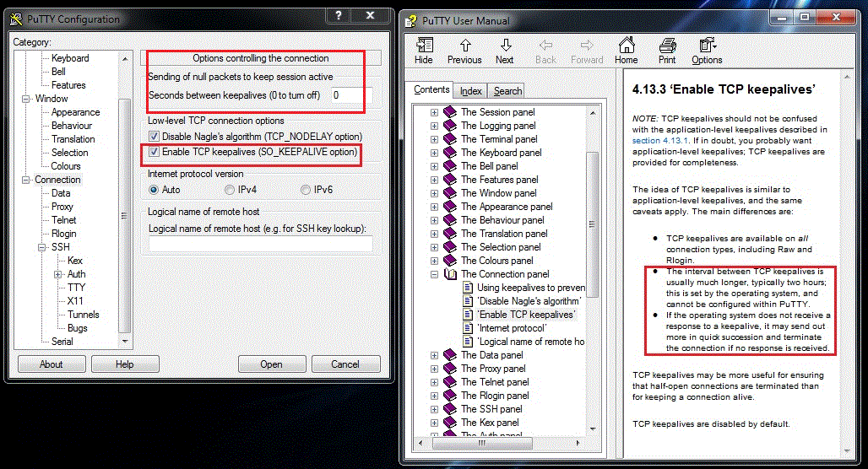This screenshot has height=469, width=868.
Task: Expand The Rlogin panel in contents
Action: click(x=434, y=396)
